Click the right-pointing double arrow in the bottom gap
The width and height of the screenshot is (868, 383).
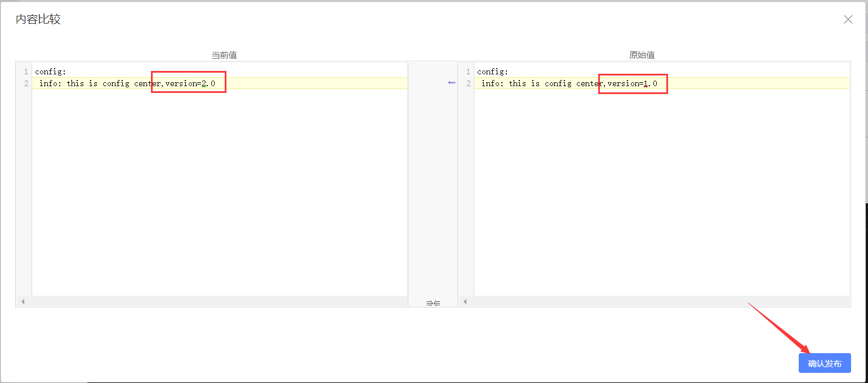tap(429, 303)
